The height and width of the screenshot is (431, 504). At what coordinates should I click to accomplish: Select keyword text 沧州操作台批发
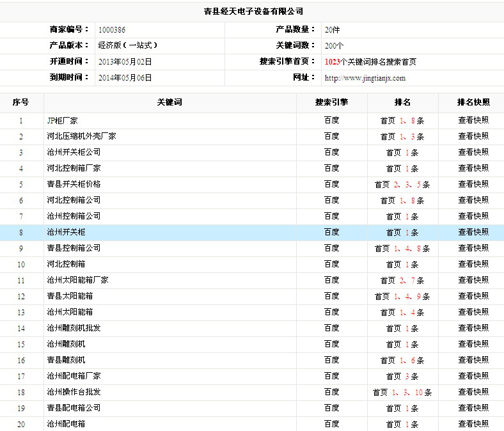pyautogui.click(x=74, y=392)
